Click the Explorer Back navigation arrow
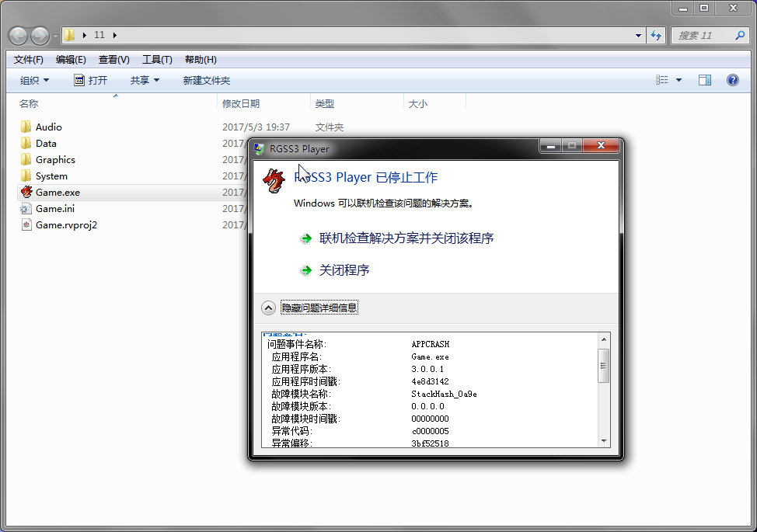This screenshot has height=532, width=757. tap(19, 35)
